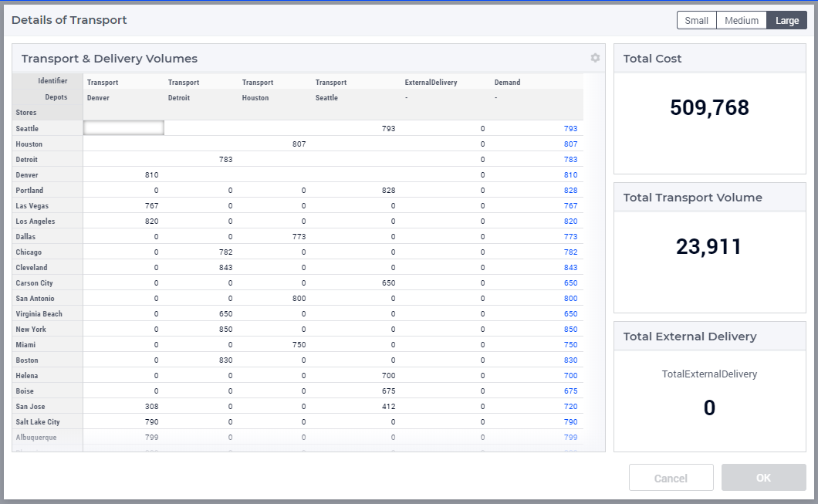Select the Salt Lake City store row header

[48, 421]
